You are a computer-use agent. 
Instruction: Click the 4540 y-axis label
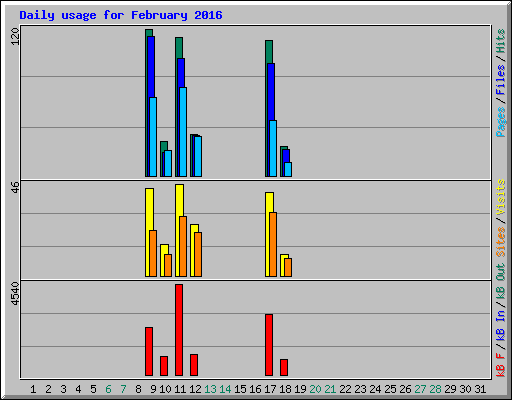tap(15, 294)
